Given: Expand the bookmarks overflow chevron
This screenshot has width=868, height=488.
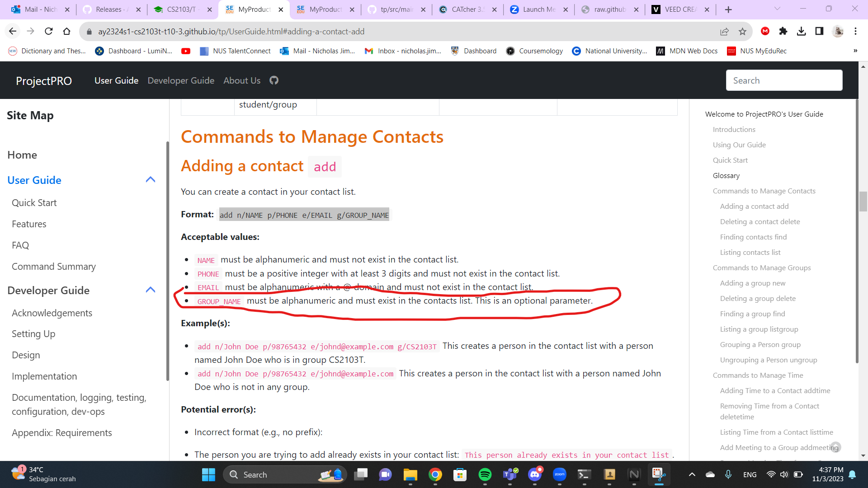Looking at the screenshot, I should [855, 51].
